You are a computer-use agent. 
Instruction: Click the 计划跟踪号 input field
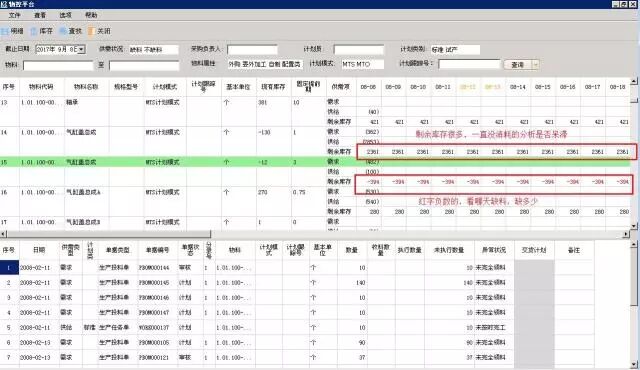click(469, 64)
